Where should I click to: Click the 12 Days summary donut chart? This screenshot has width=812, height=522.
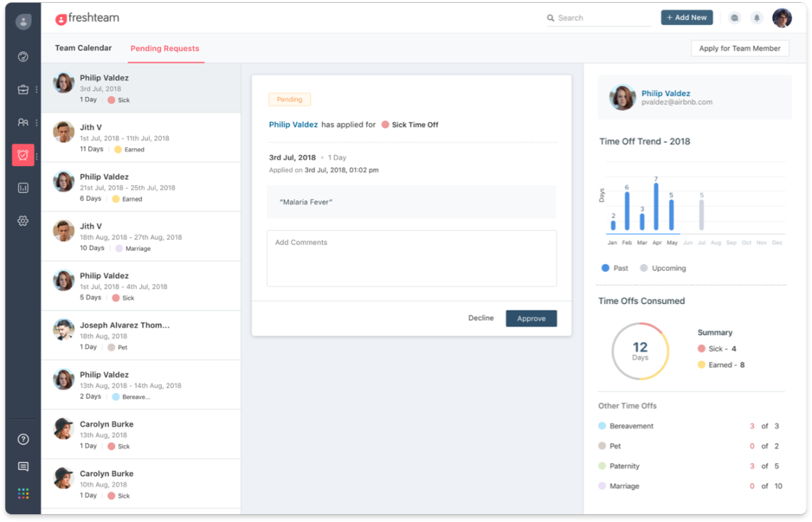(x=640, y=350)
